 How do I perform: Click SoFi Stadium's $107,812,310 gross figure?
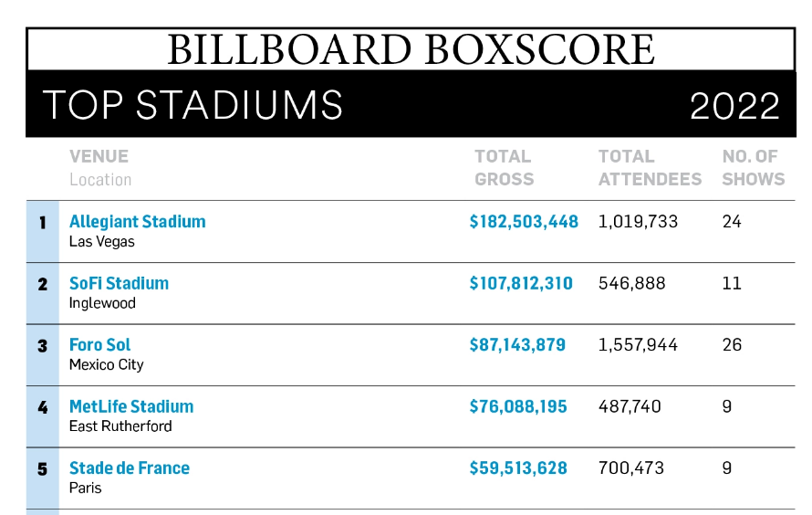pos(521,283)
